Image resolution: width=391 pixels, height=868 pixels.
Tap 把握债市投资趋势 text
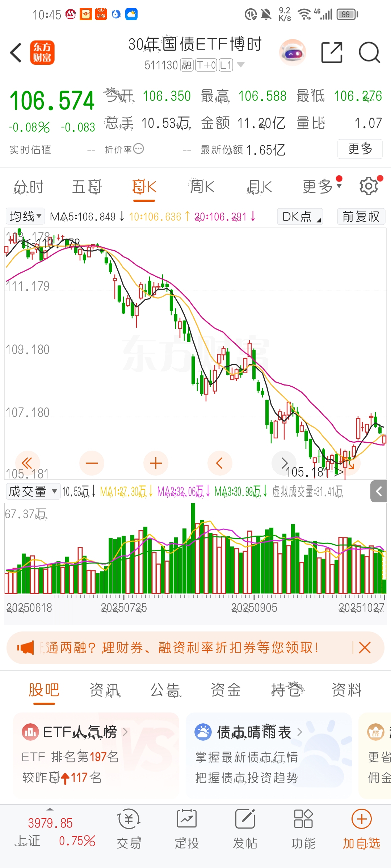(x=247, y=778)
